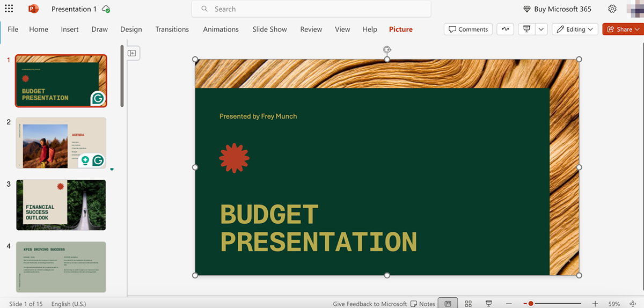Viewport: 644px width, 308px height.
Task: Select slide 3 Financial Success Outlook thumbnail
Action: (x=61, y=205)
